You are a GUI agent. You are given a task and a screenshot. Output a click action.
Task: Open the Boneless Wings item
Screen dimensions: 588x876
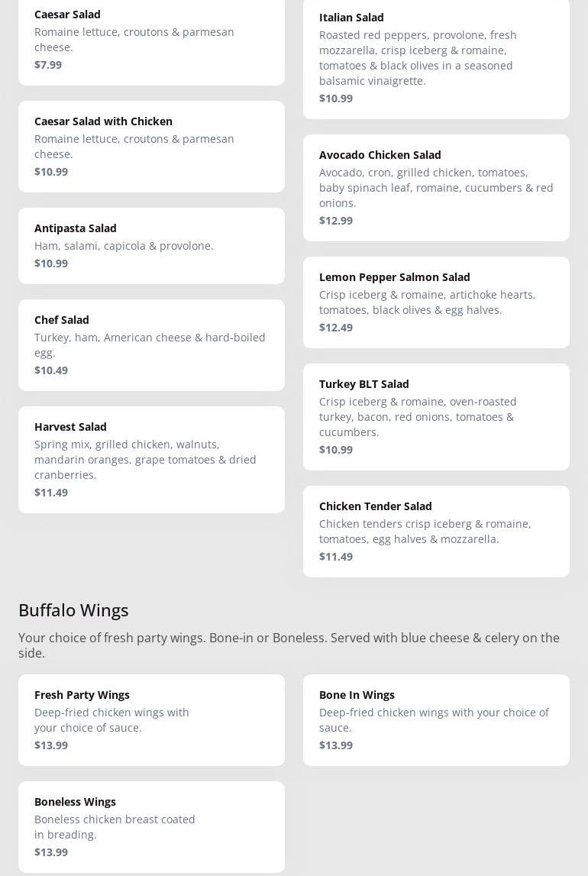(151, 826)
